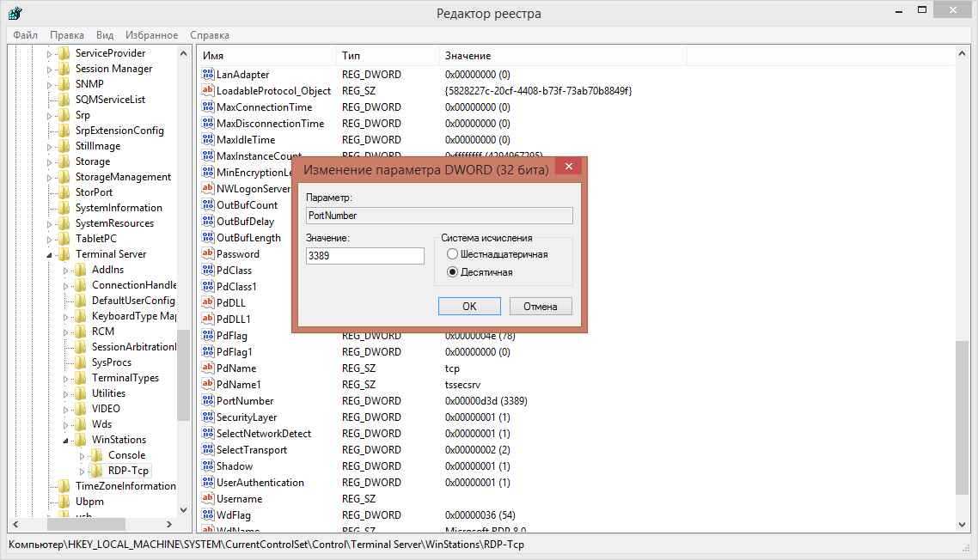The image size is (978, 560).
Task: Click the DWORD icon next to UserAuthentication
Action: (x=208, y=483)
